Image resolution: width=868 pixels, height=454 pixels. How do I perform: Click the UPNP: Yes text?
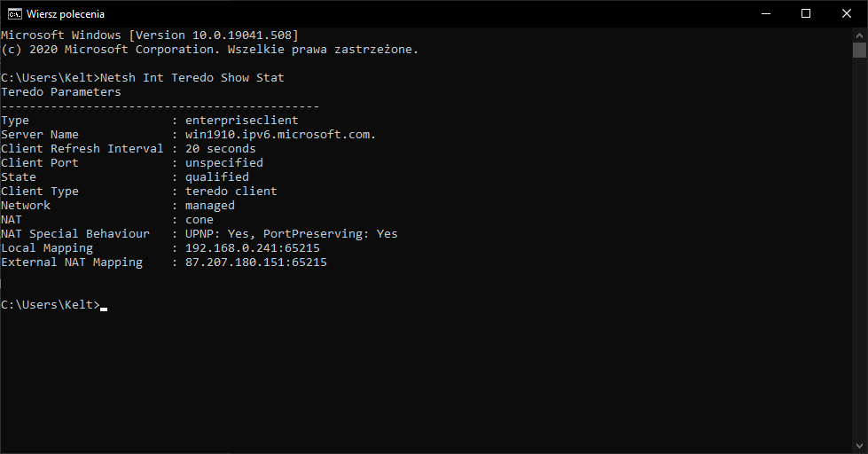(216, 234)
